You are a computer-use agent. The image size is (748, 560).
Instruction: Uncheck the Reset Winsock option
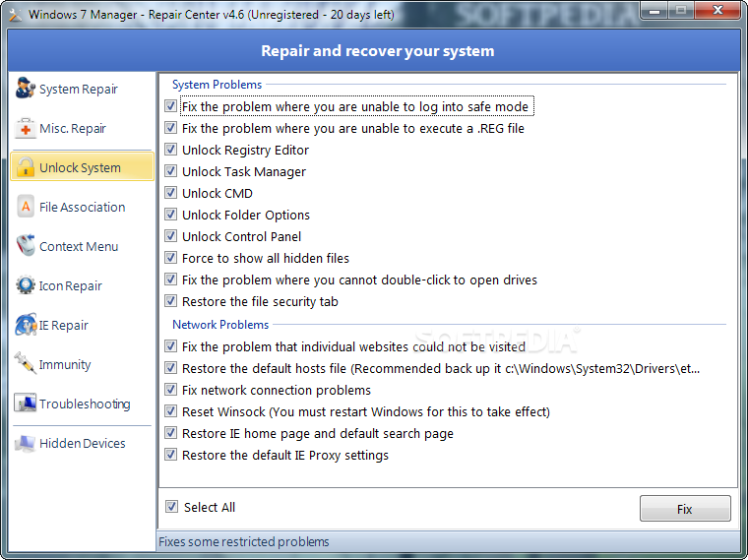tap(170, 410)
